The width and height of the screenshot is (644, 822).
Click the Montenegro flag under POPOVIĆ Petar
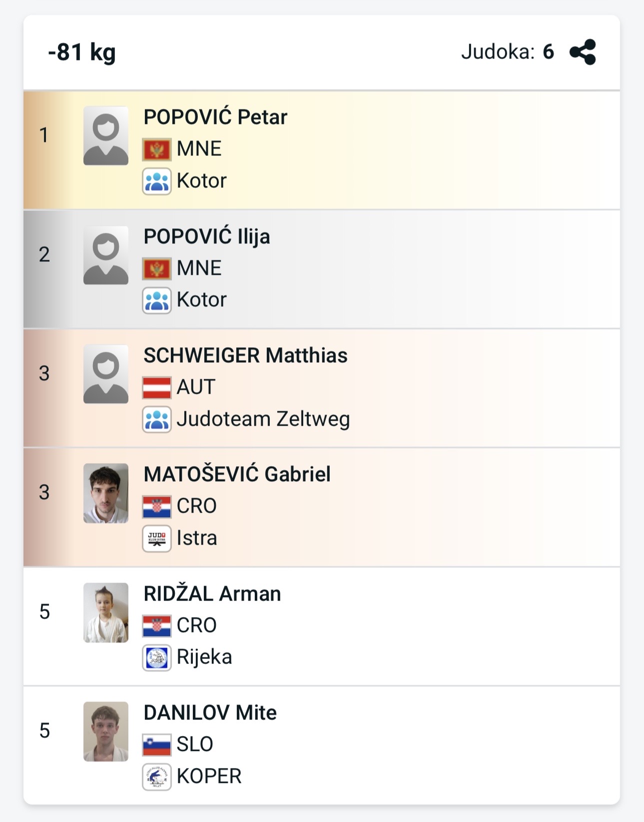pos(157,149)
